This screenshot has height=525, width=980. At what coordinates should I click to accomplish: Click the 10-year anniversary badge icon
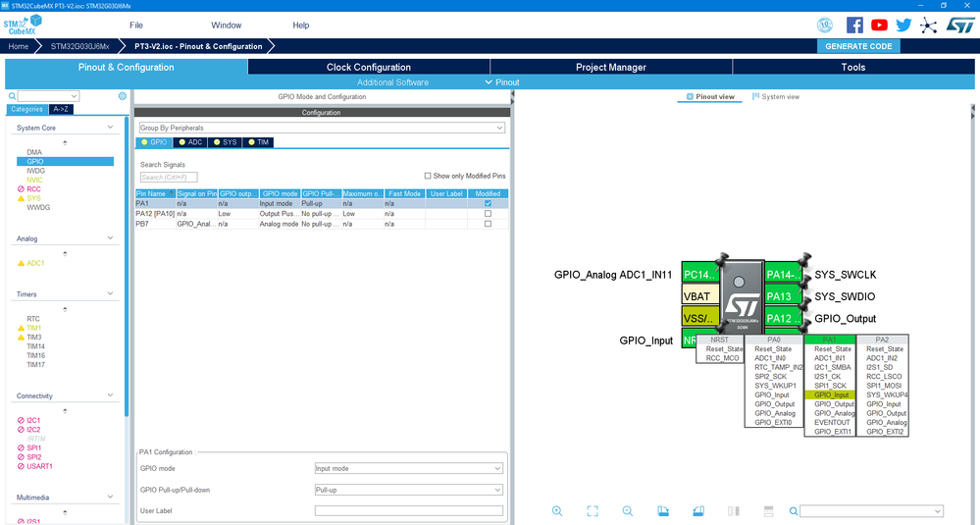[x=825, y=25]
